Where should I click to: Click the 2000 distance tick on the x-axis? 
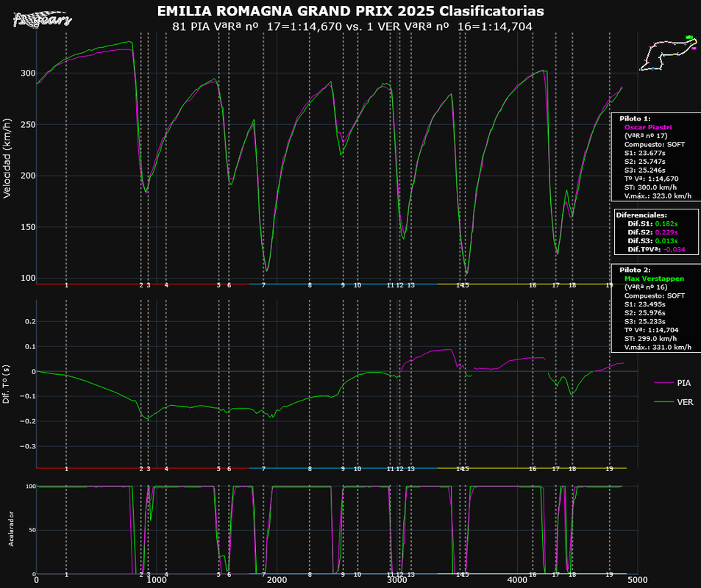pos(277,581)
